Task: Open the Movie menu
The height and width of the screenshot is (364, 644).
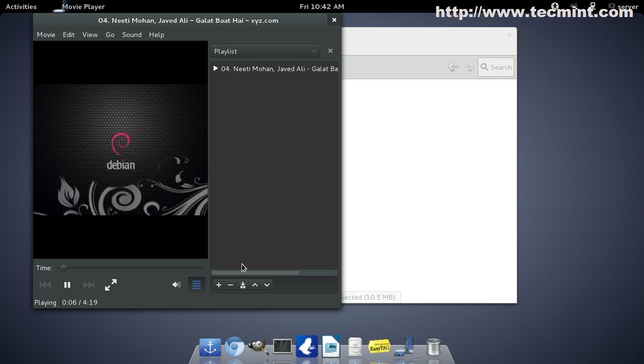Action: pos(46,35)
